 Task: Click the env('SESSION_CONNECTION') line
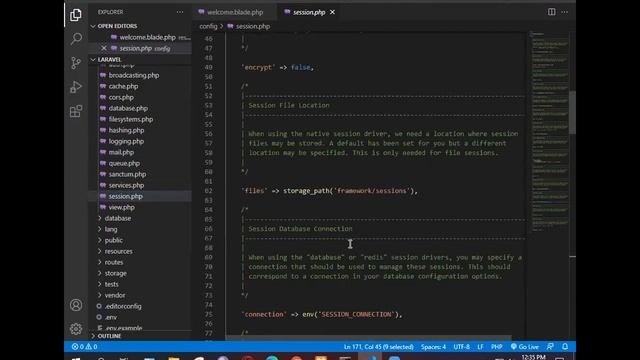(x=322, y=315)
